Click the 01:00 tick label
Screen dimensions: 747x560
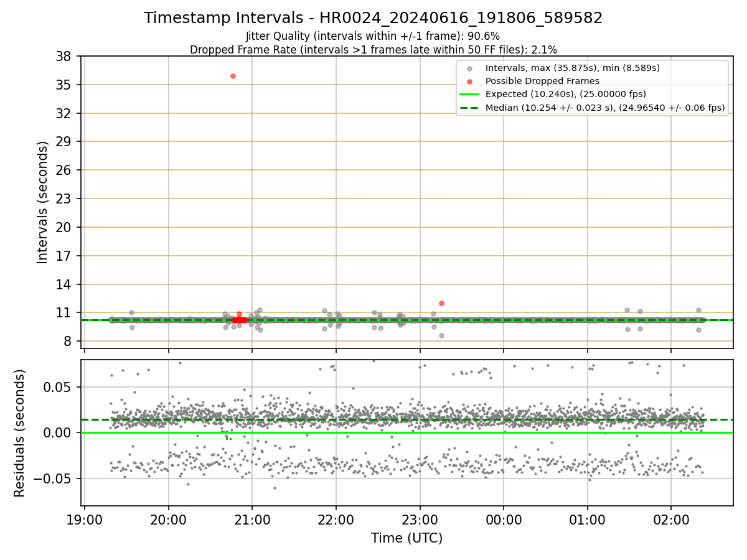[x=588, y=518]
